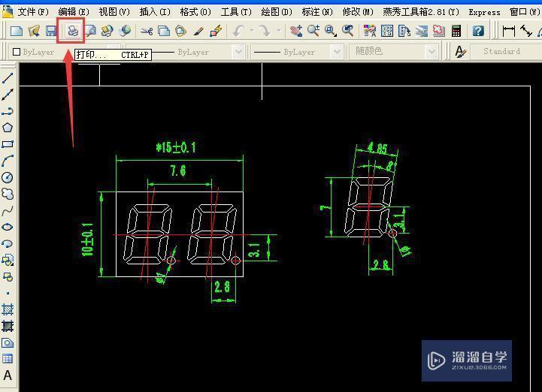This screenshot has height=392, width=542.
Task: Click the ByLayer color swatch square
Action: pyautogui.click(x=17, y=52)
